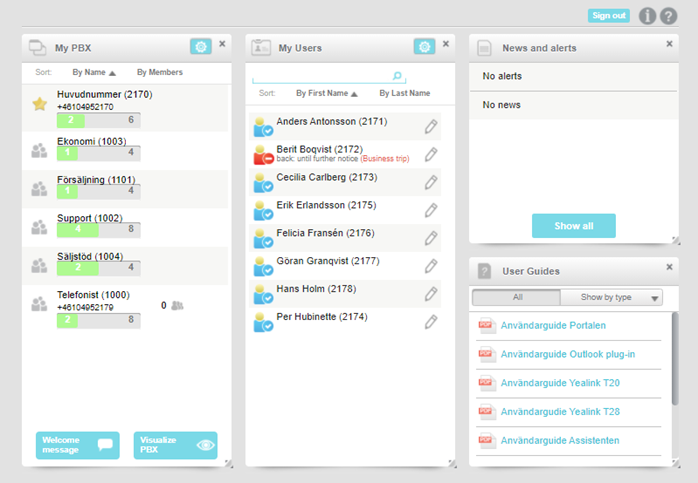This screenshot has width=698, height=483.
Task: Click Show all button in News
Action: click(x=573, y=226)
